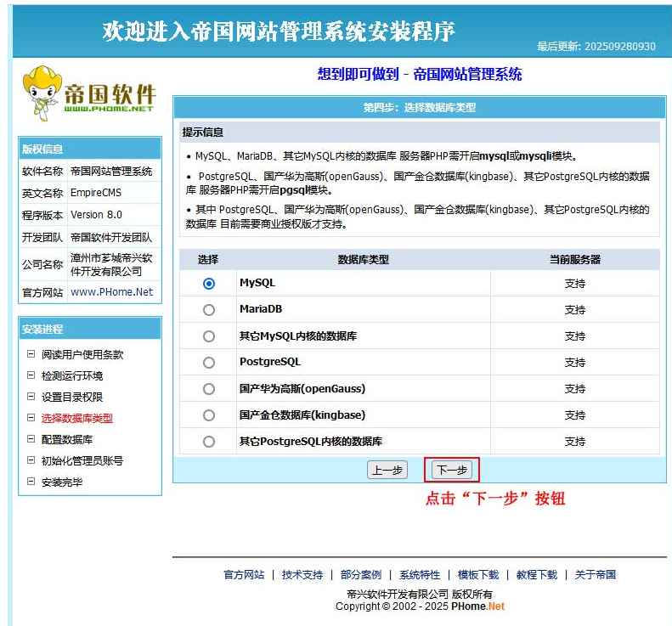This screenshot has height=626, width=672.
Task: Click 最后更新: 202509280930 timestamp
Action: click(596, 46)
